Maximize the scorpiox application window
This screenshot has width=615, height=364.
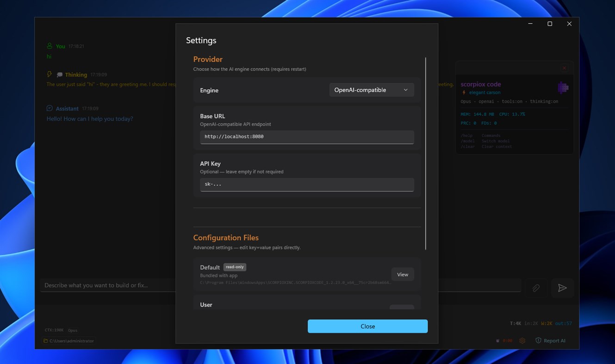pyautogui.click(x=550, y=24)
